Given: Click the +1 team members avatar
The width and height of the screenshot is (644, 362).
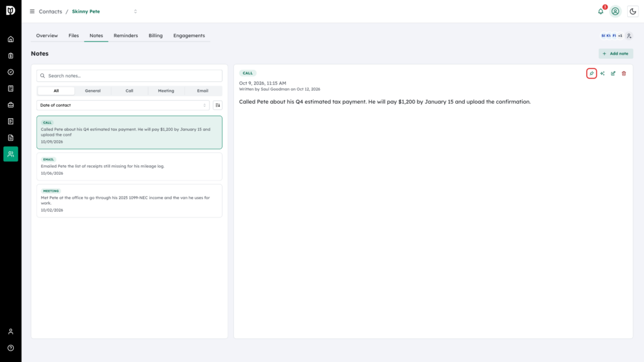Looking at the screenshot, I should [619, 36].
